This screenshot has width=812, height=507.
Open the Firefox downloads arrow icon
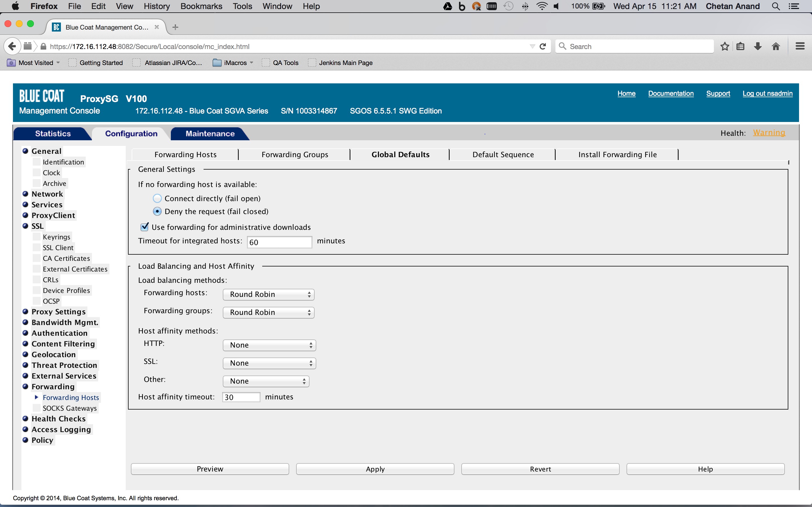pos(758,46)
